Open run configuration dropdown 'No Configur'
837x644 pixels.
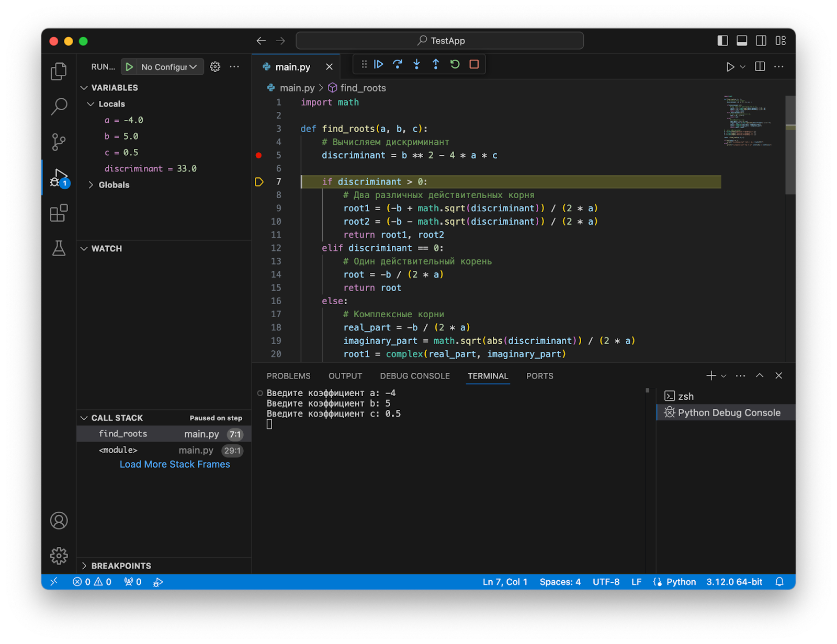[169, 67]
